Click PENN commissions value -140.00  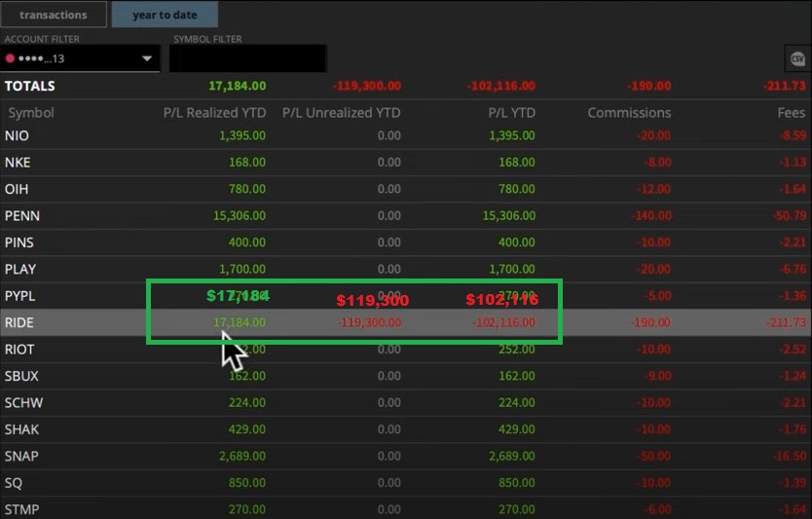pyautogui.click(x=651, y=215)
